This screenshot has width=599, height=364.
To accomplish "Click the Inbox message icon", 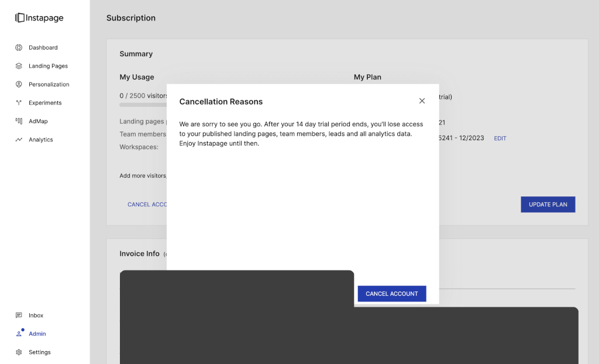I will point(19,316).
